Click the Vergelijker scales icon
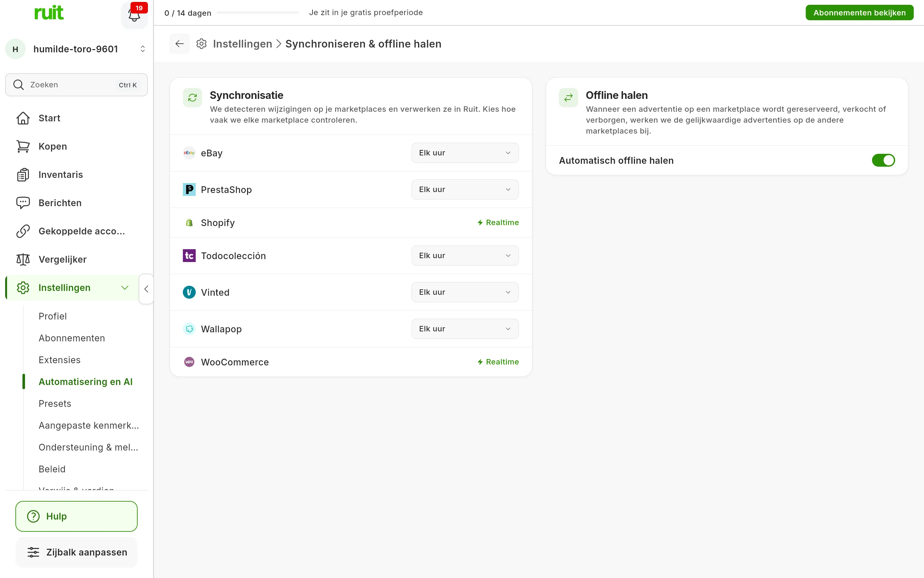This screenshot has width=924, height=578. (23, 259)
